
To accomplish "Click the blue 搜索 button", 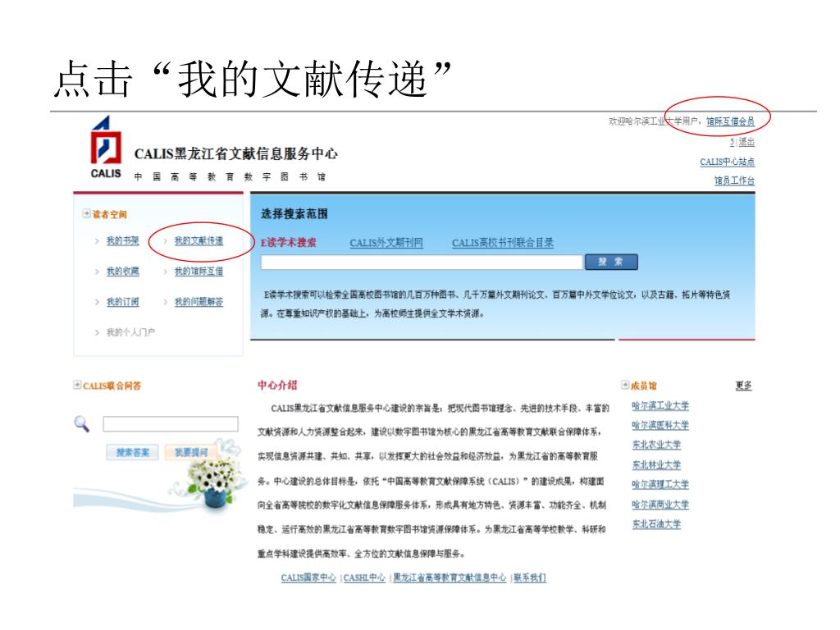I will pyautogui.click(x=611, y=262).
